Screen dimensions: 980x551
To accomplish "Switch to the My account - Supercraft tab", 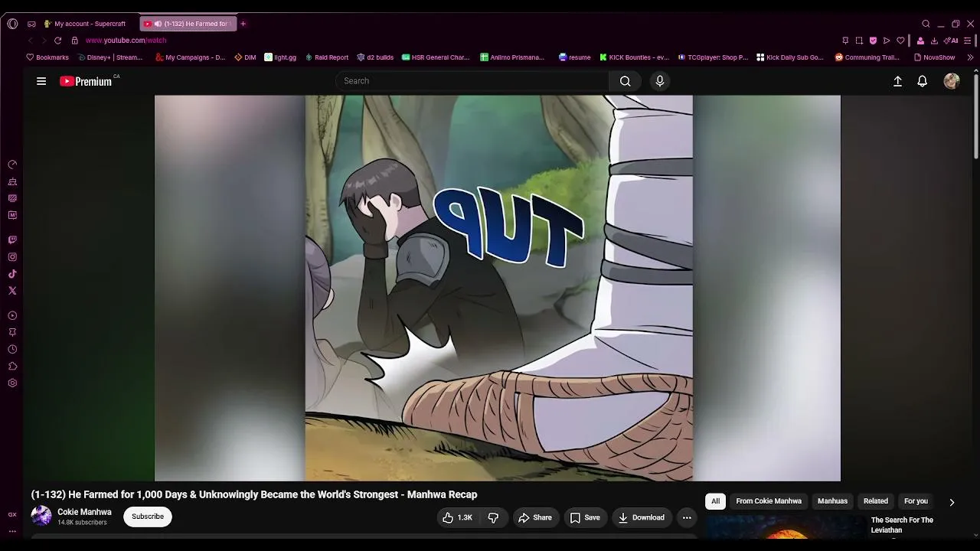I will [x=84, y=24].
